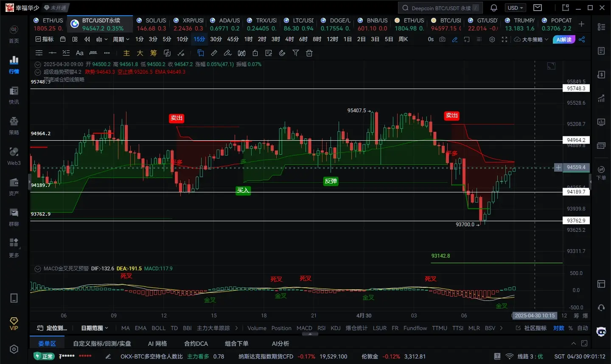611x364 pixels.
Task: Expand more sub indicators arrow after BSV
Action: pos(501,328)
